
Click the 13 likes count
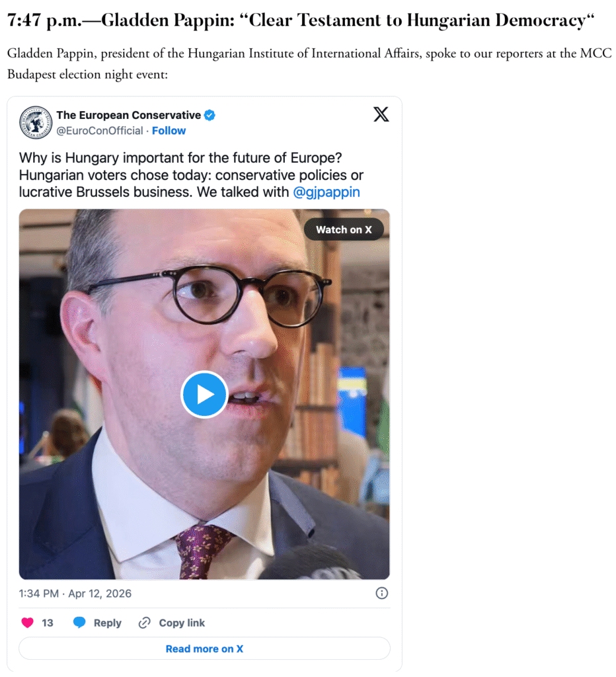click(x=48, y=623)
